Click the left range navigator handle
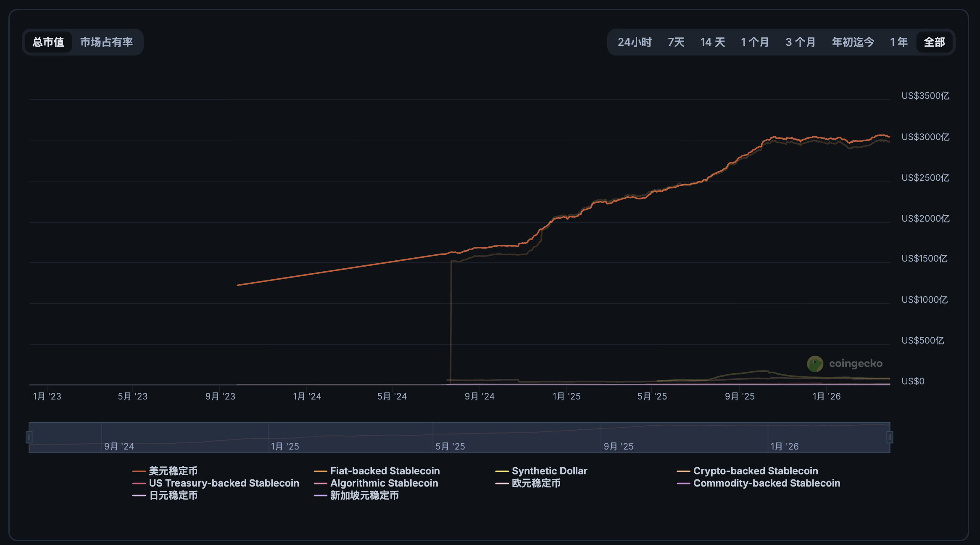The image size is (980, 545). (x=29, y=437)
